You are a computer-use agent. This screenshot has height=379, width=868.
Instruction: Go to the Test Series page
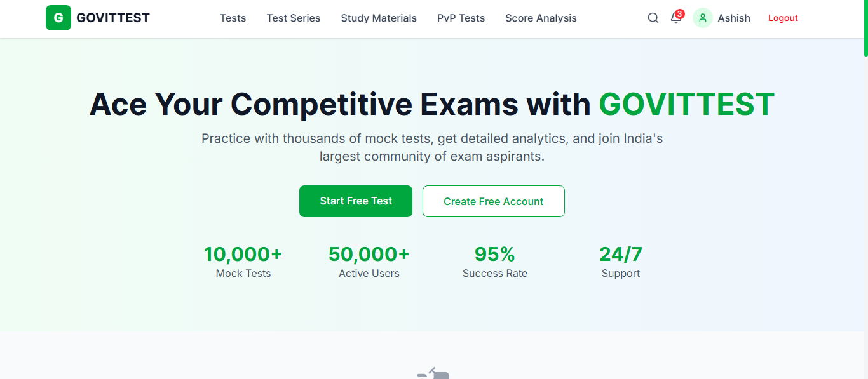[294, 18]
